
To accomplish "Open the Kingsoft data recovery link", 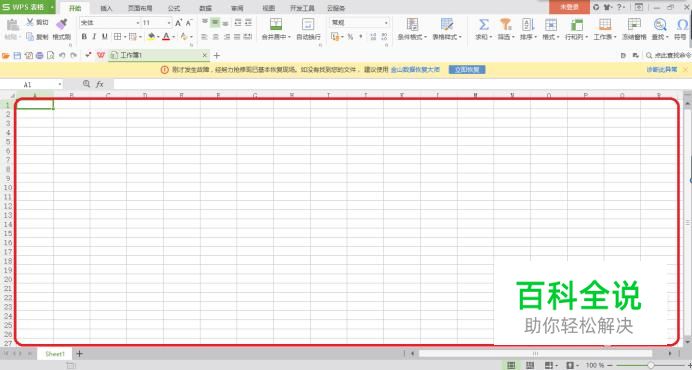I will (x=415, y=70).
